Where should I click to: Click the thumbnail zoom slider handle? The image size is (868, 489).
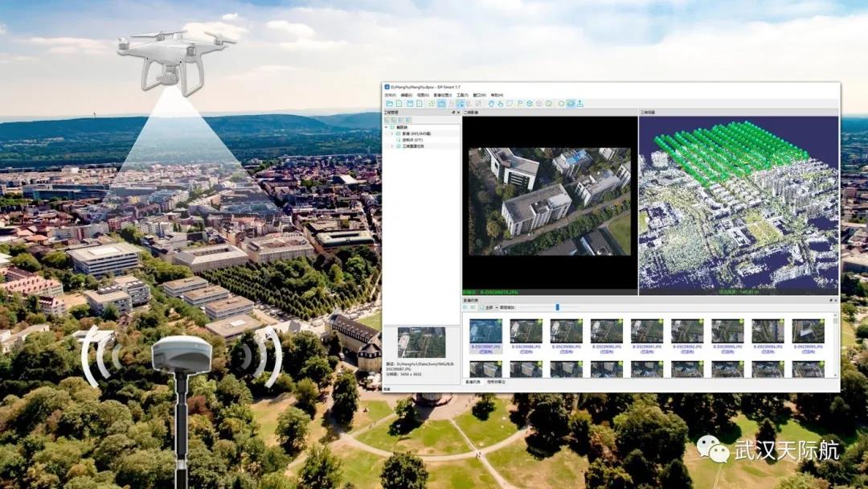tap(557, 307)
